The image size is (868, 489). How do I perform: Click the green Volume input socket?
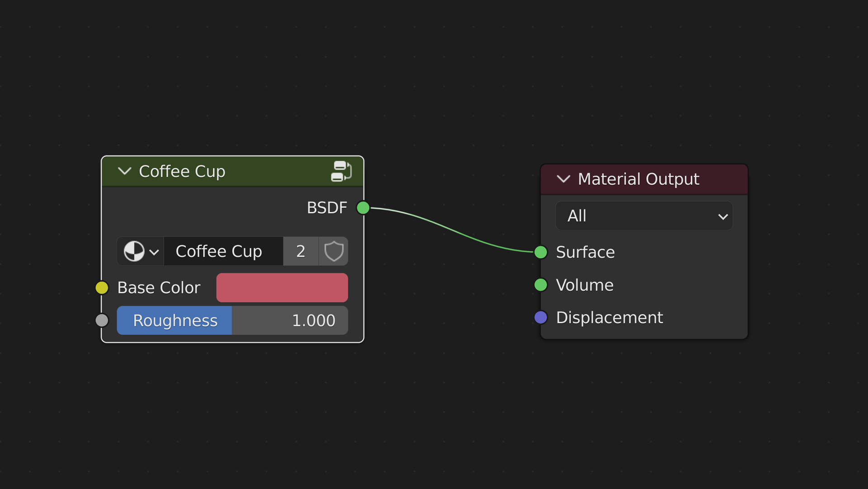(x=541, y=285)
